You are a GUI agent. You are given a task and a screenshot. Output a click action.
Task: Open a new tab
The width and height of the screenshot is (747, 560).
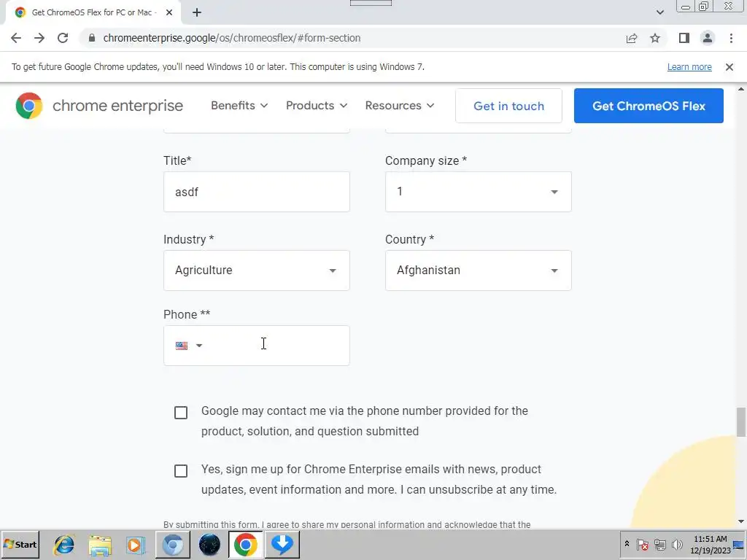197,13
